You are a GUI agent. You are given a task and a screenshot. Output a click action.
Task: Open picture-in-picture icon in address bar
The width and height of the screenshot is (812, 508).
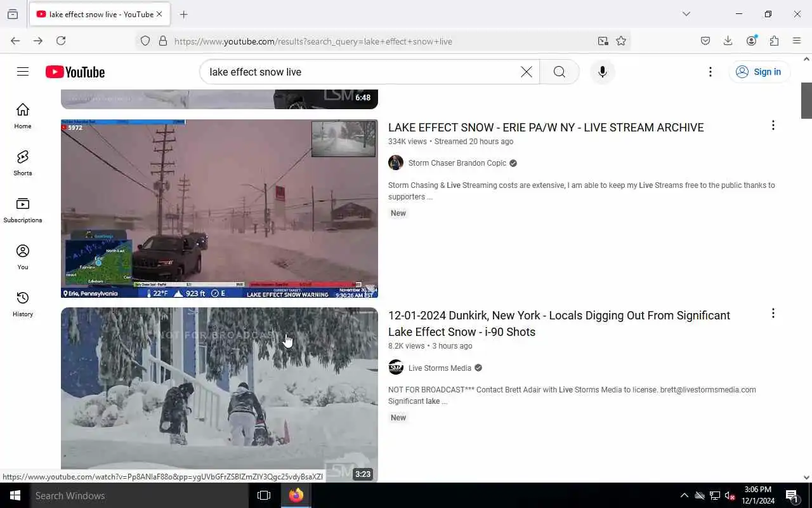603,41
